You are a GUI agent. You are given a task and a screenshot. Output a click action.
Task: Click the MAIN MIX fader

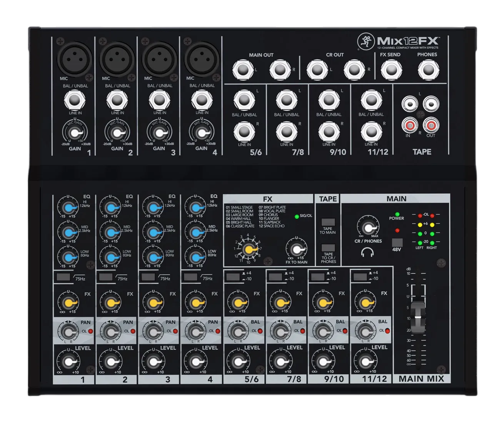pos(418,317)
